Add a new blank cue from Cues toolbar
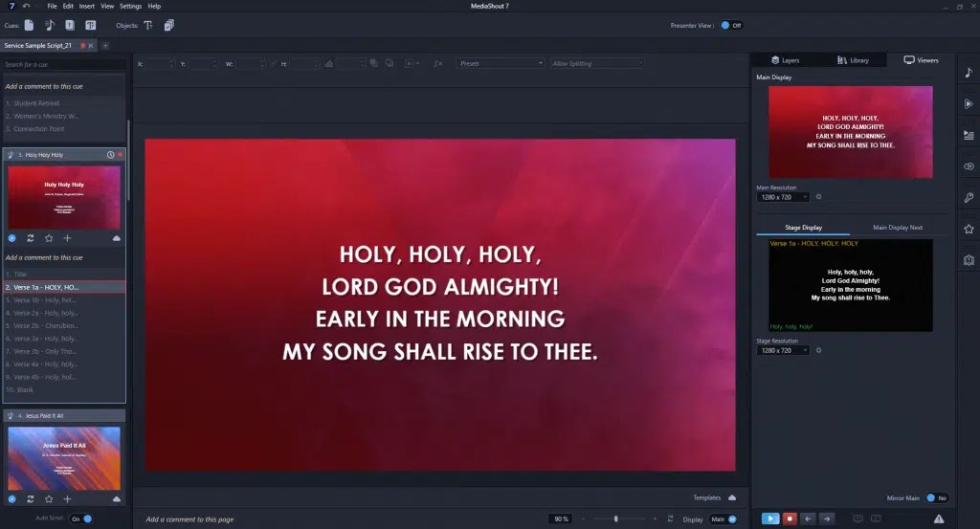 pyautogui.click(x=29, y=25)
